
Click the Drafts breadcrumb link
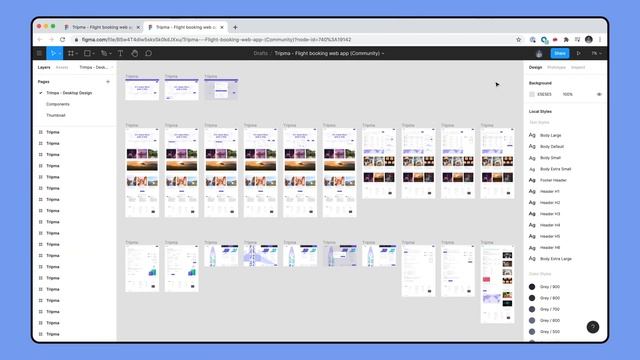click(260, 53)
